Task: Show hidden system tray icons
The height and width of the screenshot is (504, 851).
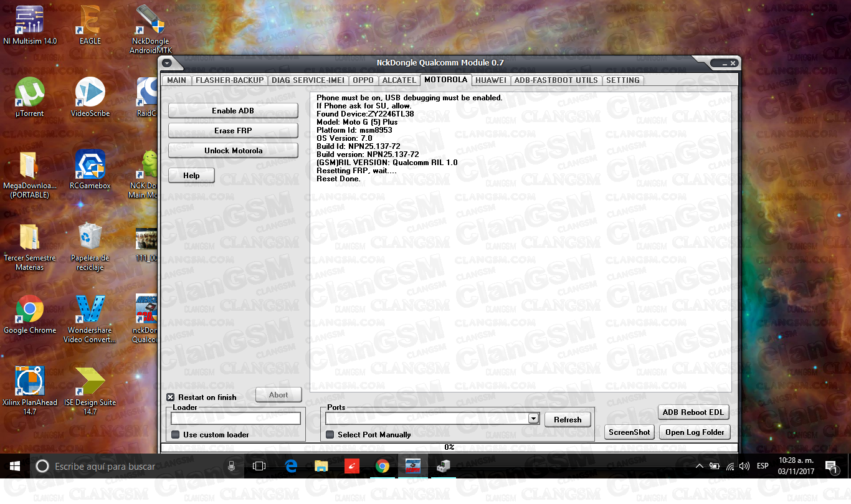Action: coord(700,466)
